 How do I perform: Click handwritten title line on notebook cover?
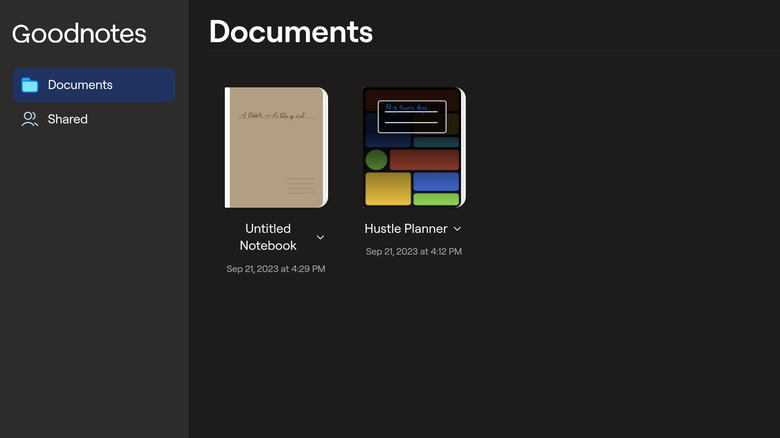coord(275,116)
